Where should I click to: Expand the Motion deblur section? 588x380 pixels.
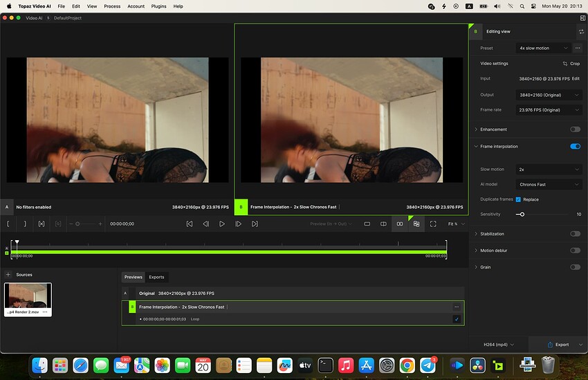[x=476, y=251]
